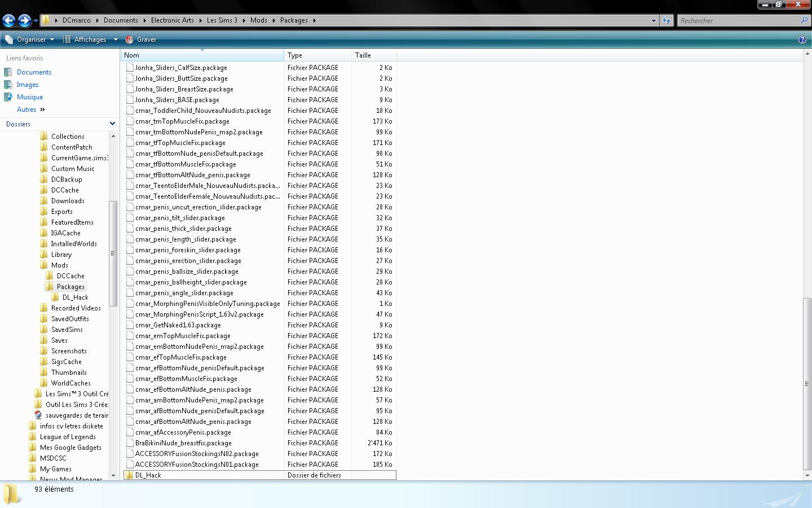Select file ACCESSORYFusionStockingsN01.package
The width and height of the screenshot is (812, 508).
(x=196, y=465)
